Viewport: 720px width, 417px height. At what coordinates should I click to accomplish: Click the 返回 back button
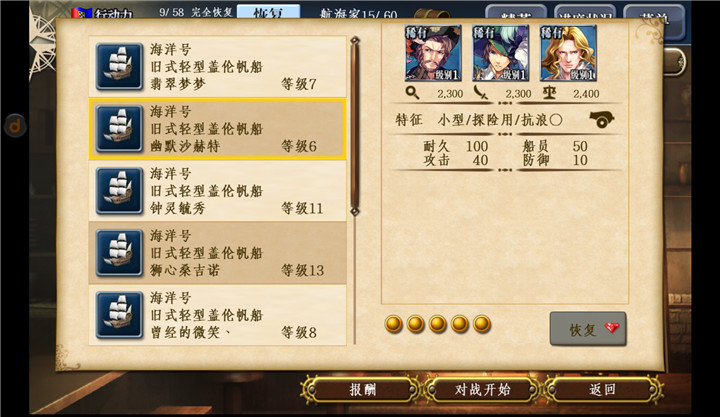click(602, 390)
